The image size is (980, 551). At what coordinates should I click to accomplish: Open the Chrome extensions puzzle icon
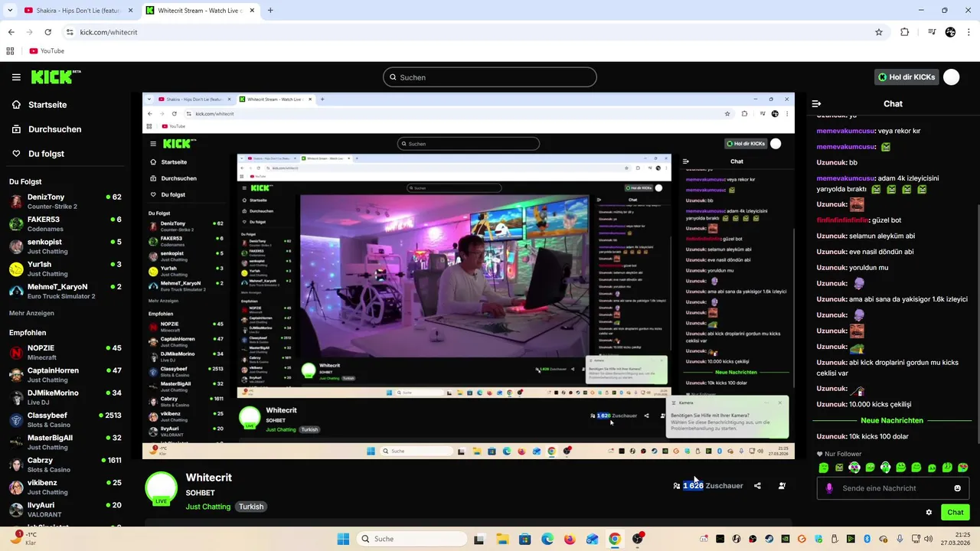905,32
